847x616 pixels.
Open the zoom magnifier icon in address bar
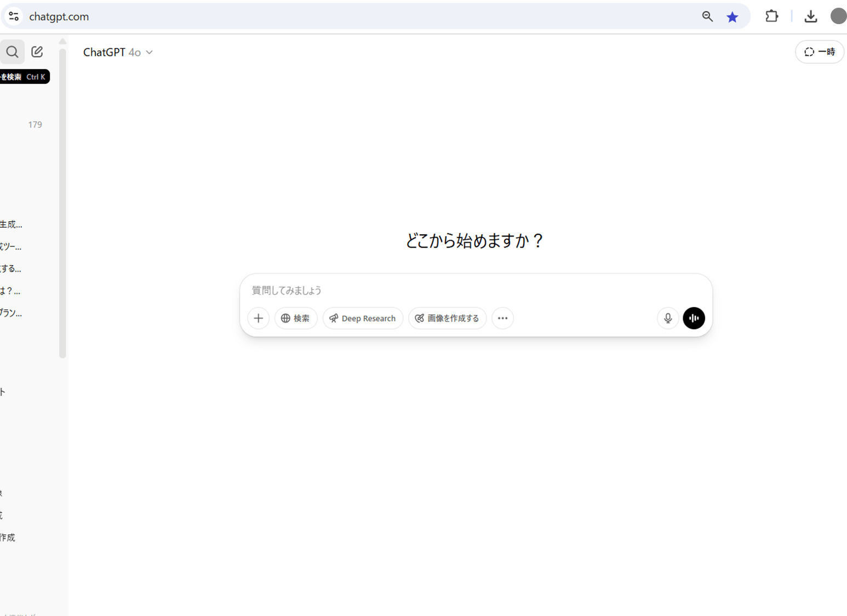[x=707, y=16]
